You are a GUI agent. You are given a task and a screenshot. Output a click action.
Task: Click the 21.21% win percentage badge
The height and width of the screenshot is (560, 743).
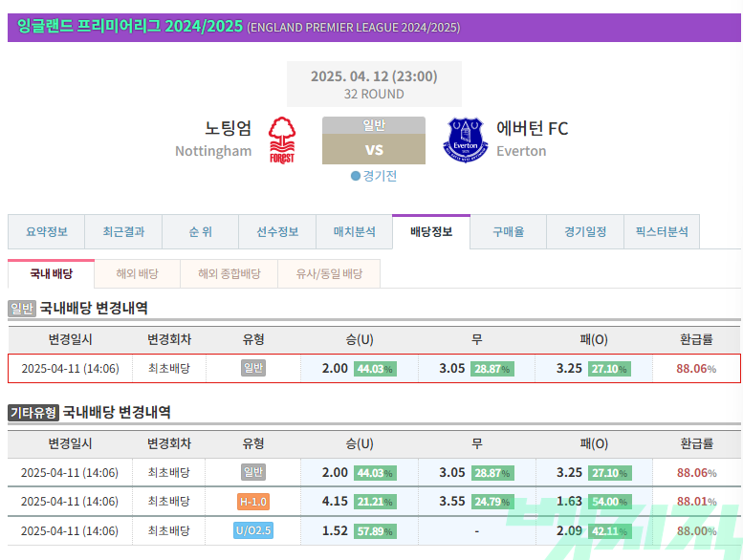pyautogui.click(x=375, y=502)
